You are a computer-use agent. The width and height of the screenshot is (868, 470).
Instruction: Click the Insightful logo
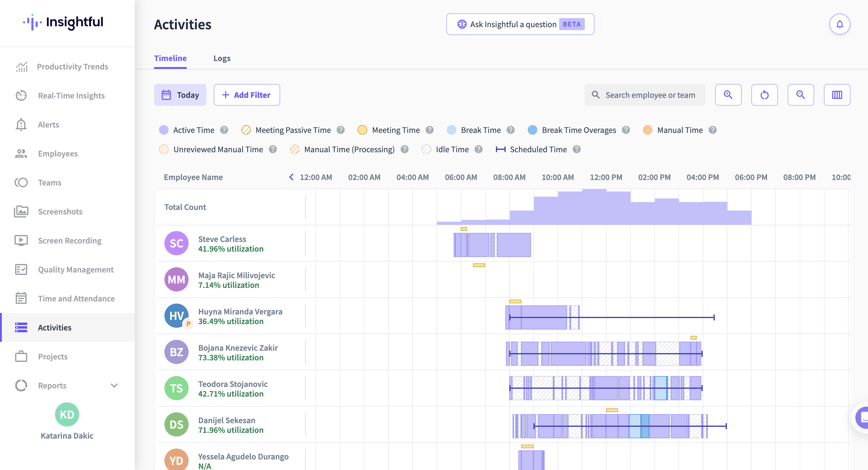63,22
